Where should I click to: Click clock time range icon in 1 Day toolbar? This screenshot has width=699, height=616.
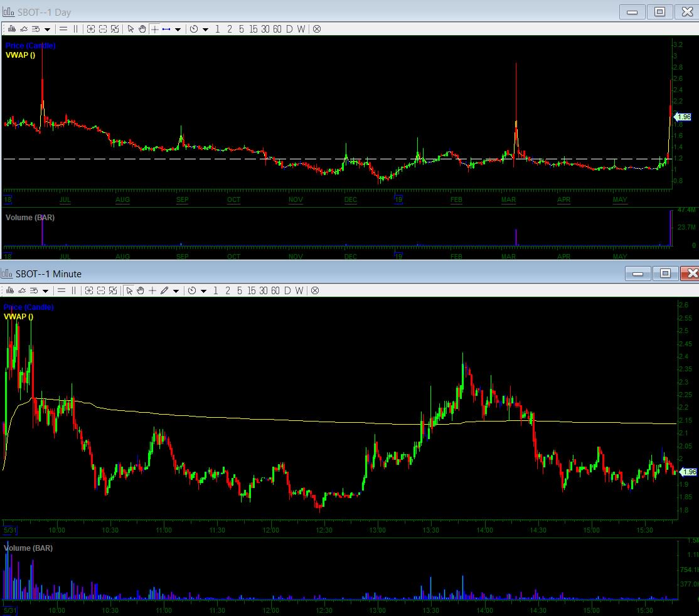tap(194, 29)
